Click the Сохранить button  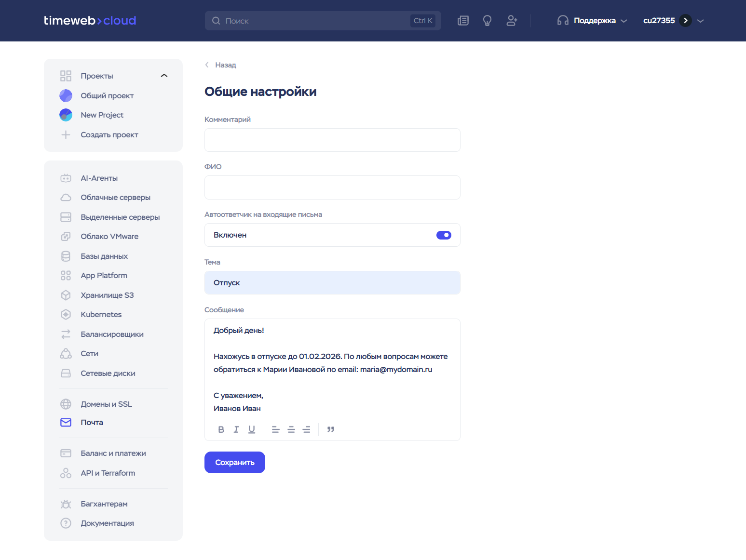tap(235, 463)
